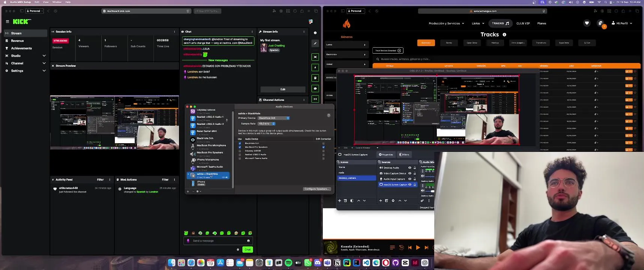Open the device list gear action menu
Viewport: 644px width, 270px height.
(198, 192)
